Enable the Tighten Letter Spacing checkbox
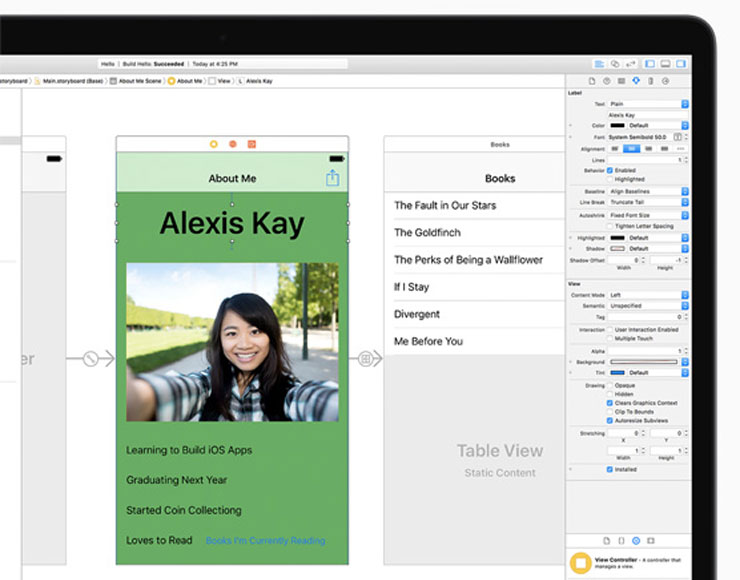740x580 pixels. point(610,226)
